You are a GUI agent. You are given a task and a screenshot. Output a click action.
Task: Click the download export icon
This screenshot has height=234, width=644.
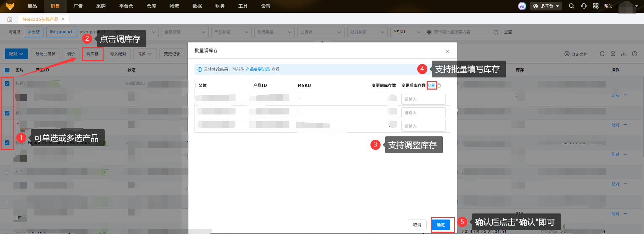coord(624,54)
